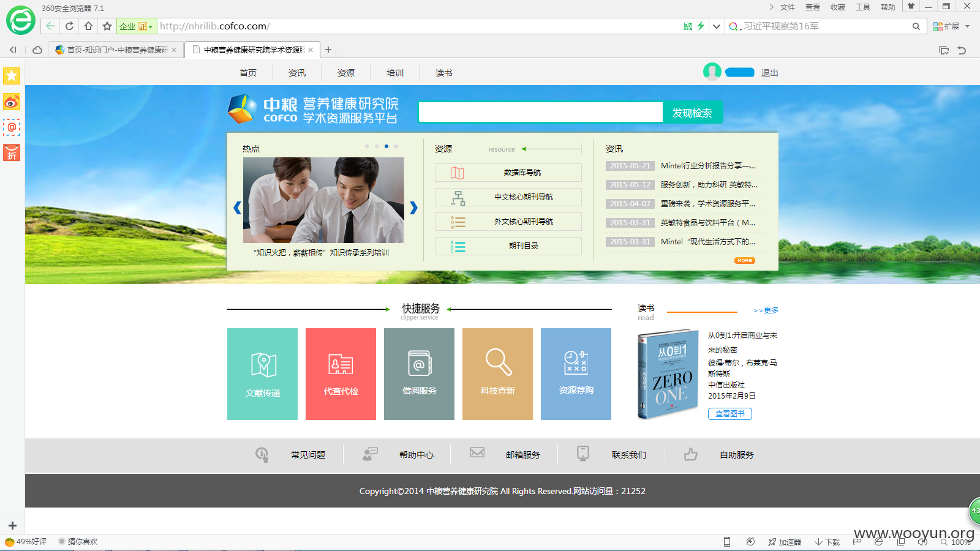Reload the page with the refresh icon
Image resolution: width=980 pixels, height=551 pixels.
[x=69, y=26]
